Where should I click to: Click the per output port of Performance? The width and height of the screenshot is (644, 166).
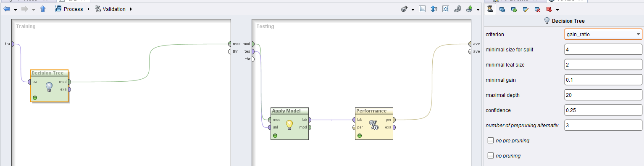pyautogui.click(x=394, y=120)
